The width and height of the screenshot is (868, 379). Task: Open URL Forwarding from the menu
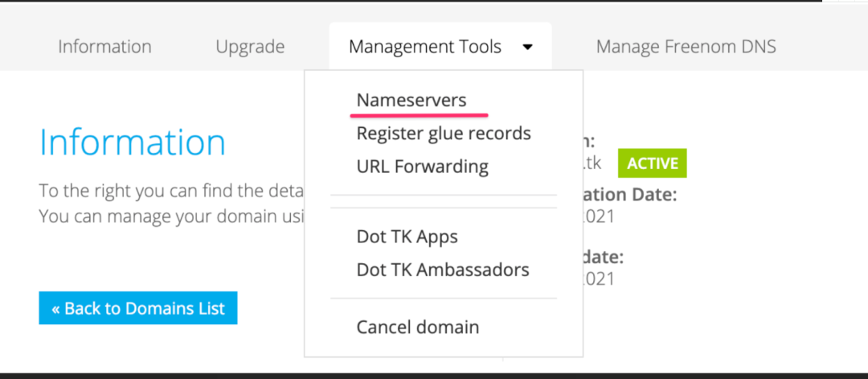[x=422, y=167]
